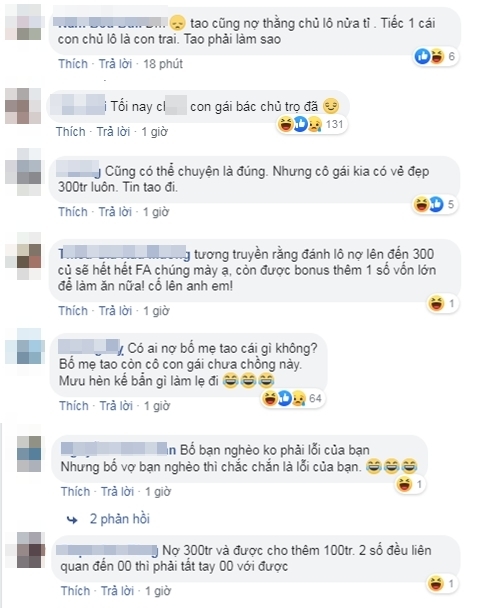Open reaction icons showing 64 reactions
The width and height of the screenshot is (494, 608).
click(292, 398)
